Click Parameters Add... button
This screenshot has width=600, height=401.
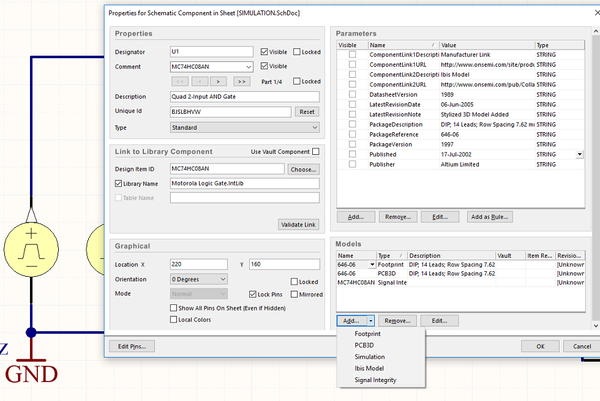(356, 217)
